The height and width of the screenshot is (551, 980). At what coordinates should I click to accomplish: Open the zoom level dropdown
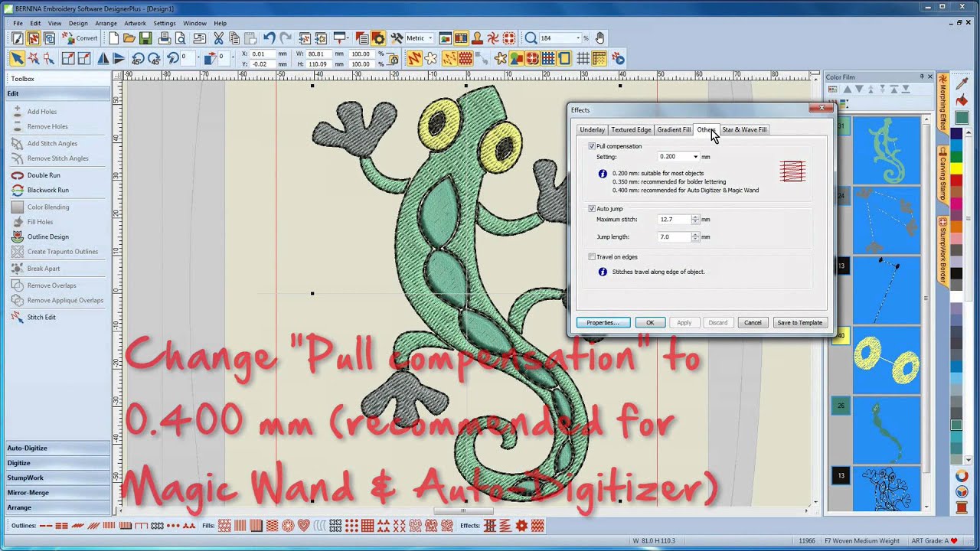pyautogui.click(x=578, y=38)
